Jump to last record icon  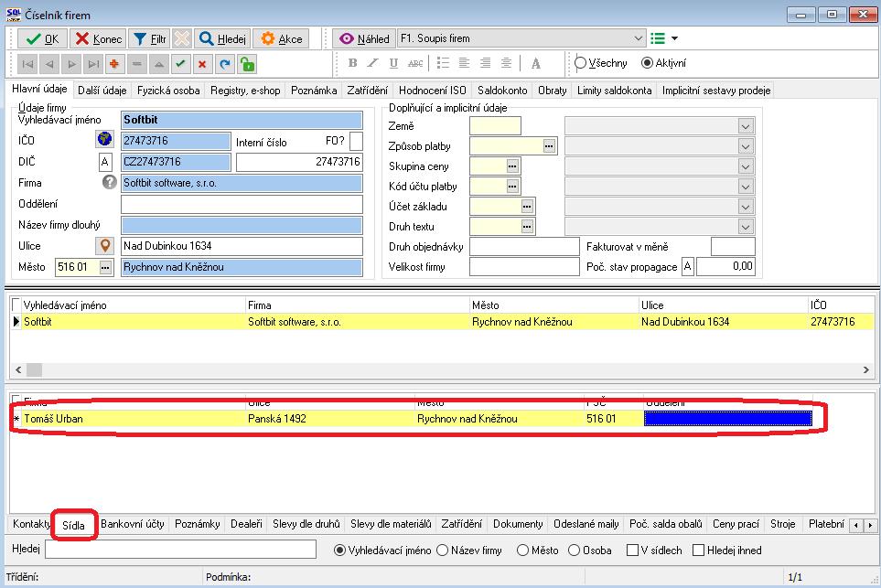(93, 64)
